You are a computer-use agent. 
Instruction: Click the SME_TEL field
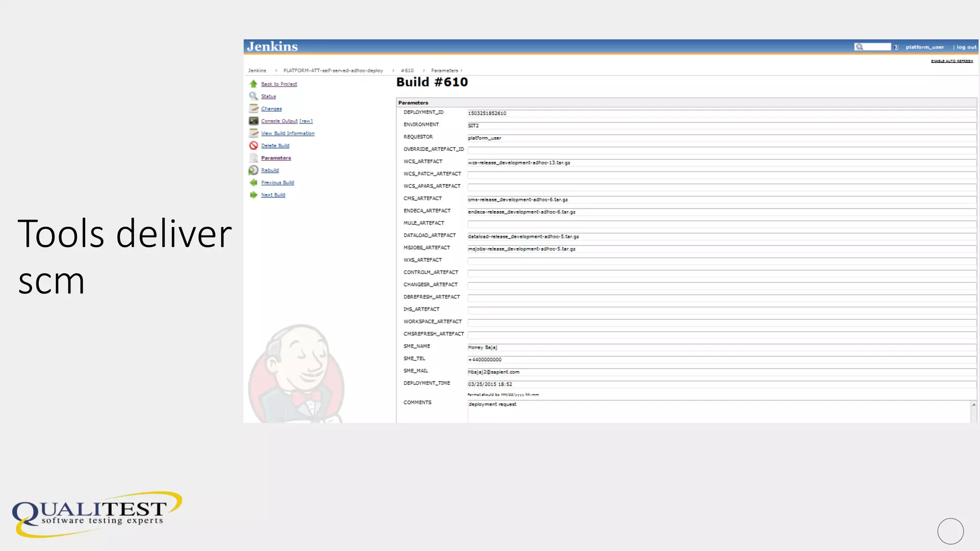click(x=722, y=360)
